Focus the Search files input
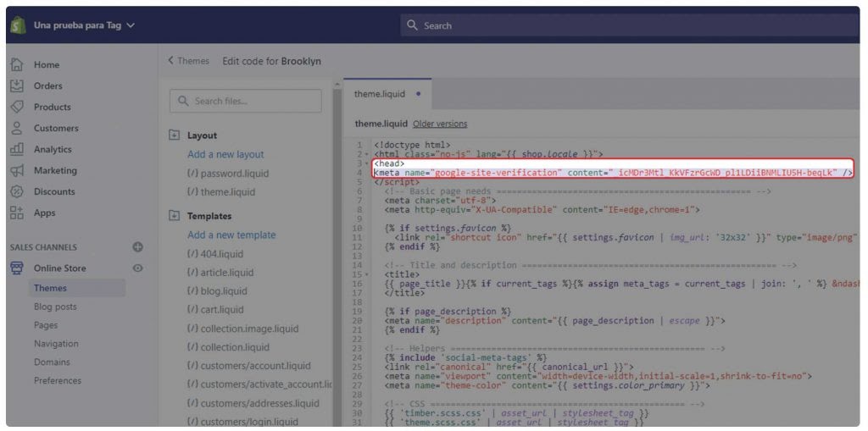 [246, 102]
